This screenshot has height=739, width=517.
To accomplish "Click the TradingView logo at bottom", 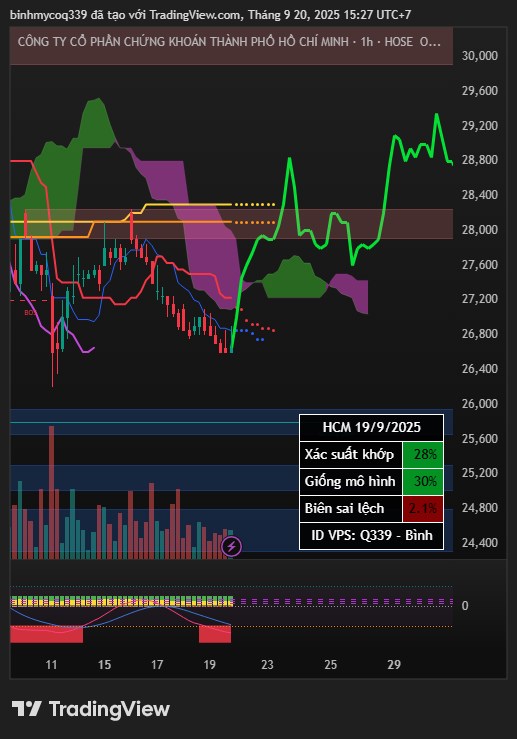I will click(x=90, y=709).
